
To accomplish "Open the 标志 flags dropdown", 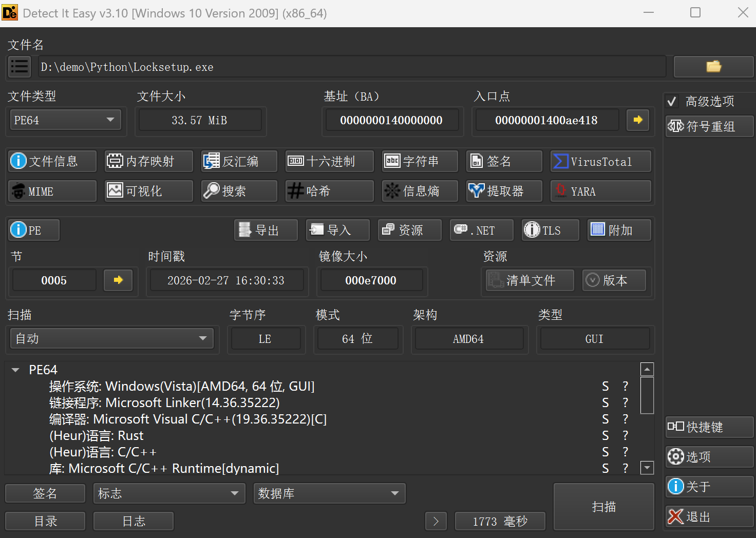I will 166,493.
